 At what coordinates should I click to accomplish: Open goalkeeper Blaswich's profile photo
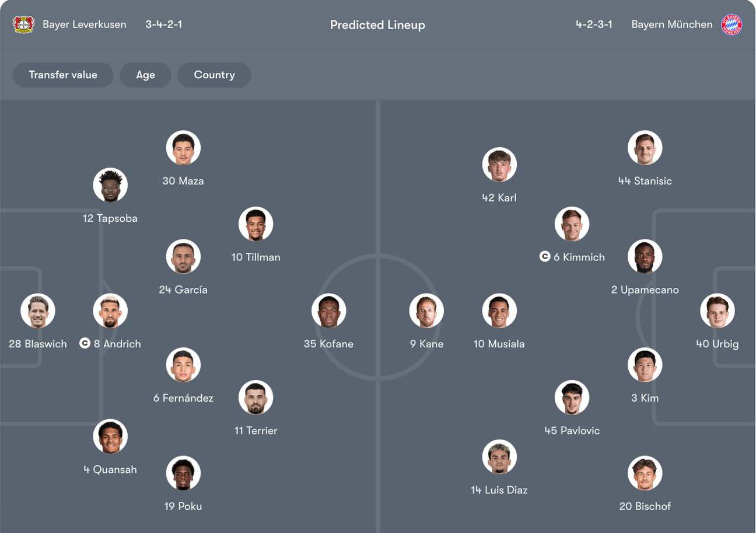[x=38, y=311]
